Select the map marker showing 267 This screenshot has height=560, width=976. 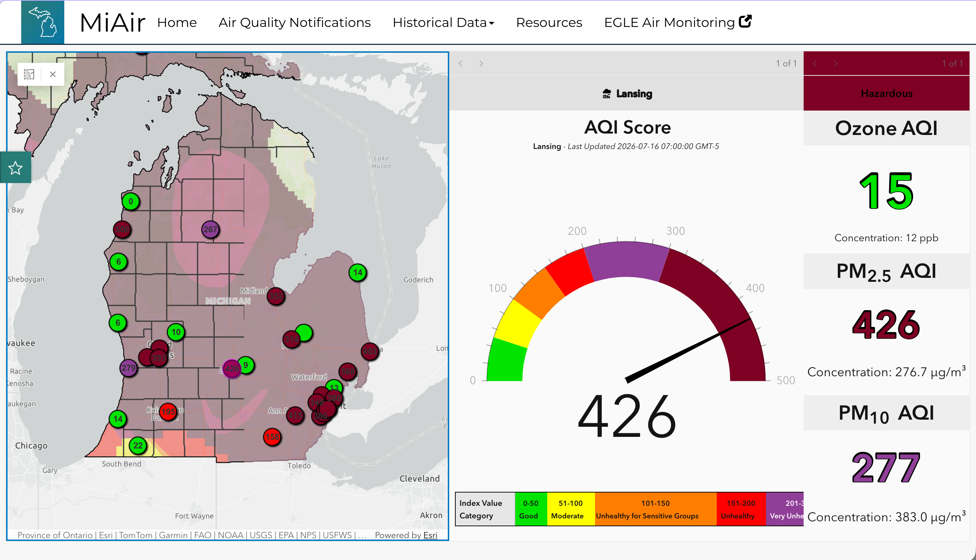click(x=210, y=229)
